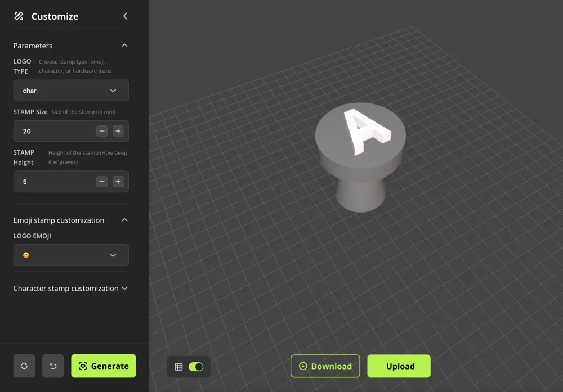Collapse the Customize sidebar panel
The height and width of the screenshot is (392, 563).
(x=125, y=16)
